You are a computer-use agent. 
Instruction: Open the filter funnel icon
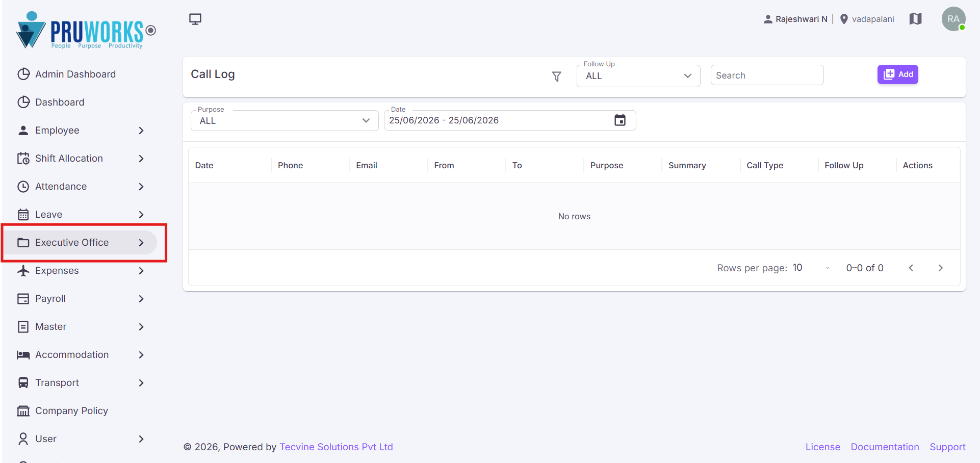point(557,76)
